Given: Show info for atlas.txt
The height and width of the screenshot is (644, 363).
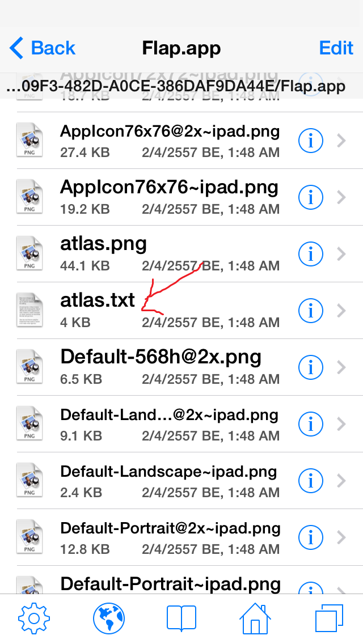Looking at the screenshot, I should coord(310,311).
